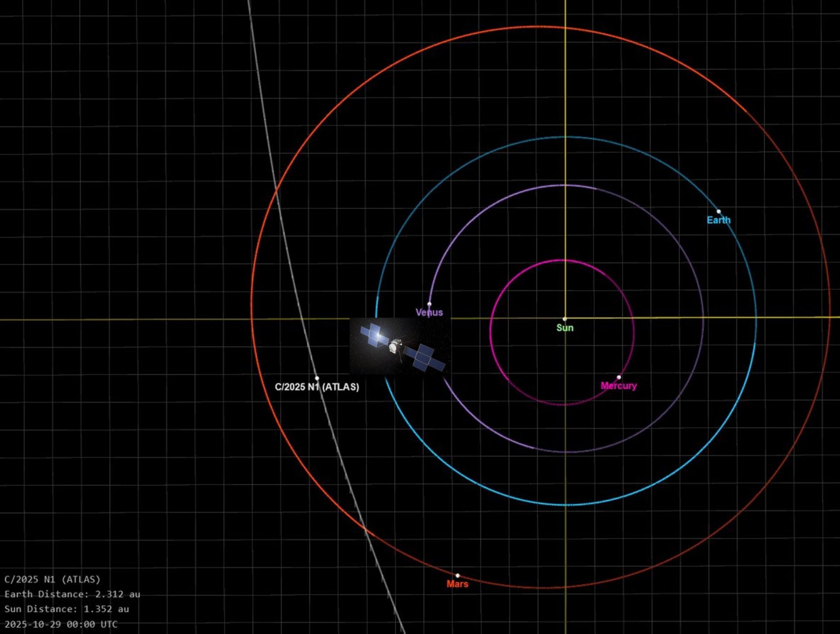Click the Earth position dot
840x634 pixels.
tap(718, 211)
